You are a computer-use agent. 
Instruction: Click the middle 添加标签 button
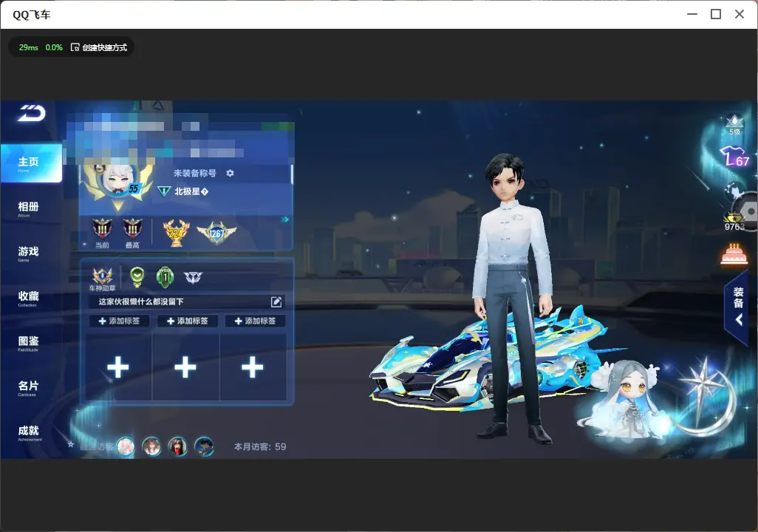coord(187,321)
